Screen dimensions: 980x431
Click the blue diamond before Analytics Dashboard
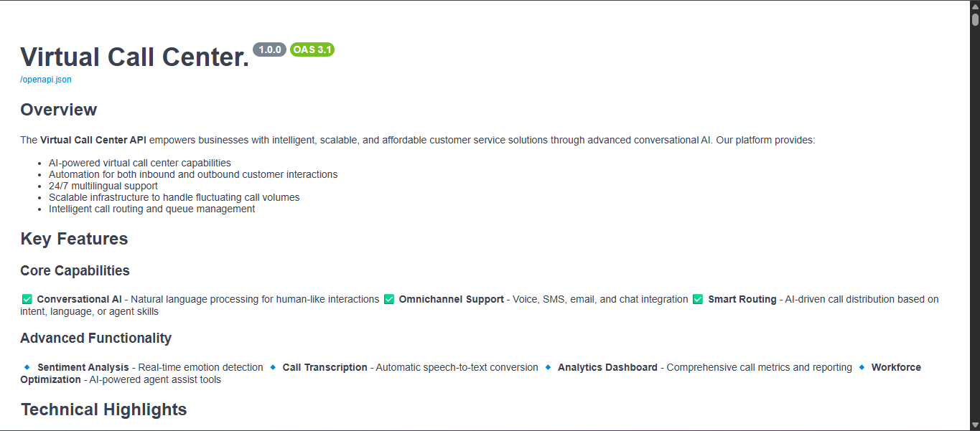click(x=549, y=367)
